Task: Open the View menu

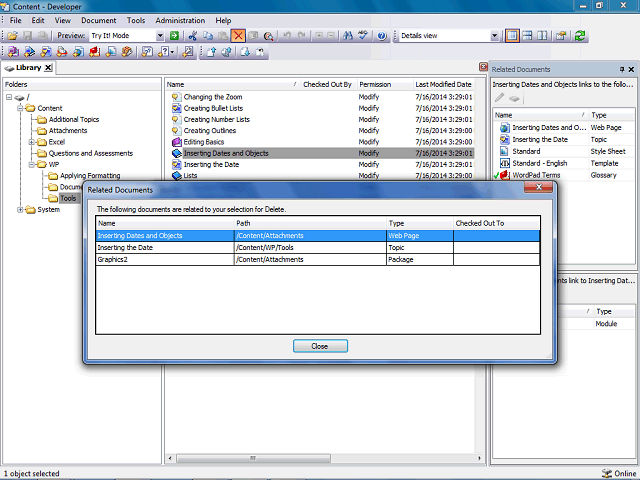Action: click(62, 20)
